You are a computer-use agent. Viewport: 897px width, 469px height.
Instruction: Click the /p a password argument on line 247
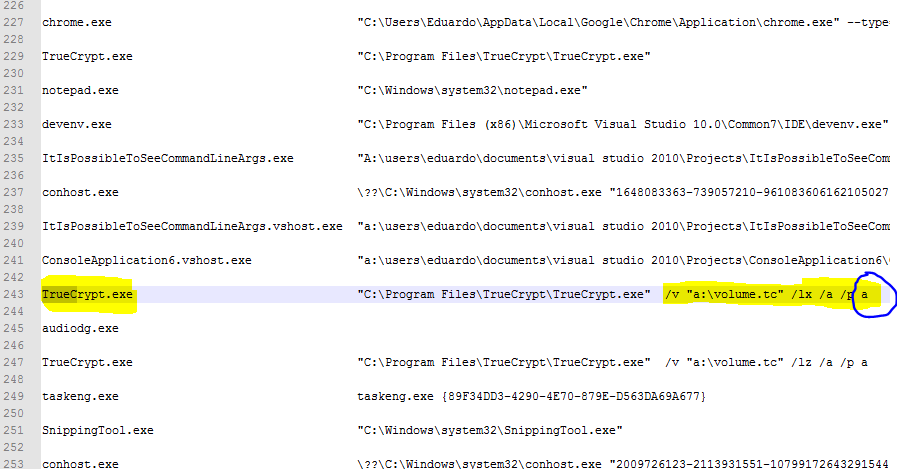coord(854,363)
